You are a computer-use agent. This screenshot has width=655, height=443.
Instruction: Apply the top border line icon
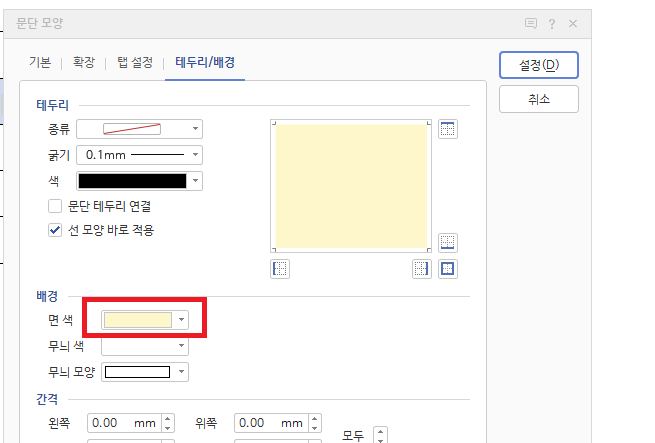click(448, 129)
